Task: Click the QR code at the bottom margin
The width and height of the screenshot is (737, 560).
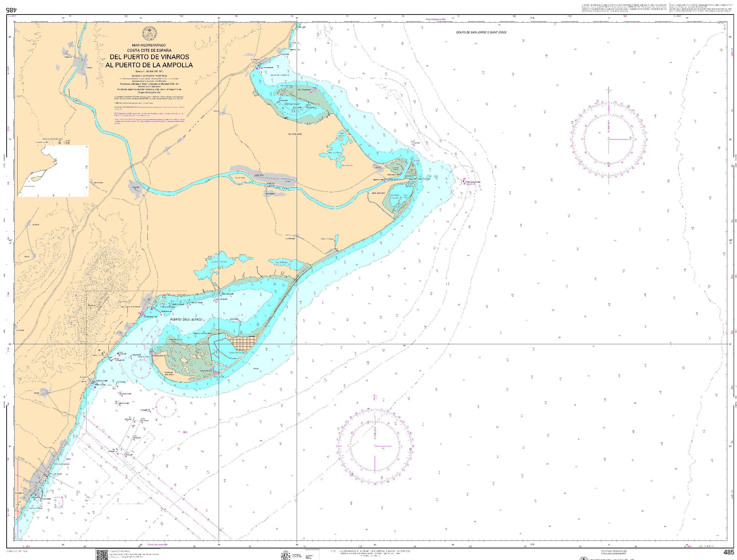Action: click(102, 555)
